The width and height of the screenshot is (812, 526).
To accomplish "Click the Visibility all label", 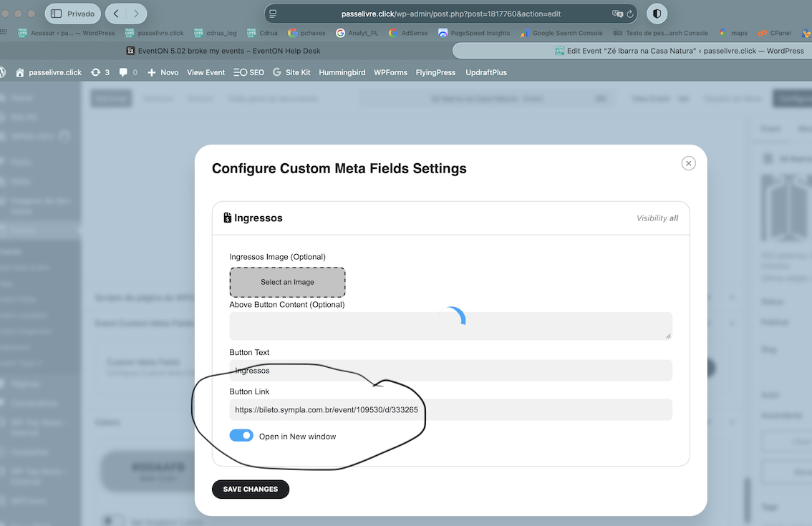I will click(x=657, y=218).
